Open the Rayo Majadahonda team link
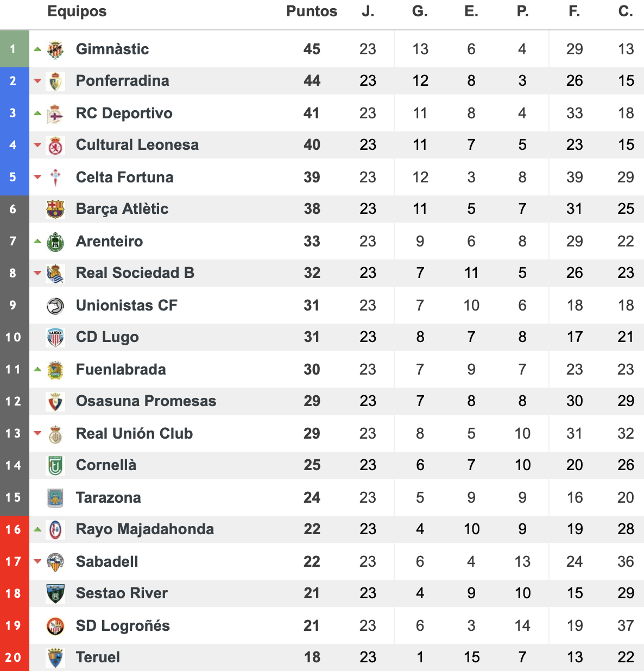Viewport: 644px width, 671px height. click(x=145, y=529)
